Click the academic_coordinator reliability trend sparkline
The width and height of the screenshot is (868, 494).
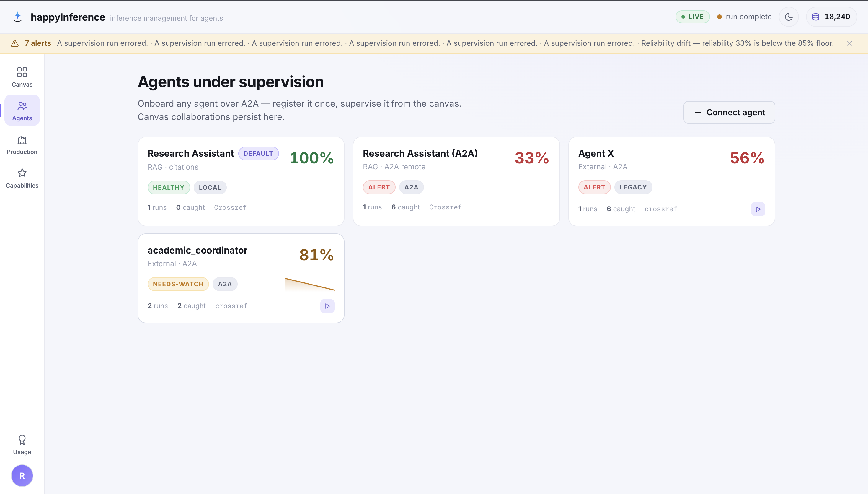click(309, 284)
